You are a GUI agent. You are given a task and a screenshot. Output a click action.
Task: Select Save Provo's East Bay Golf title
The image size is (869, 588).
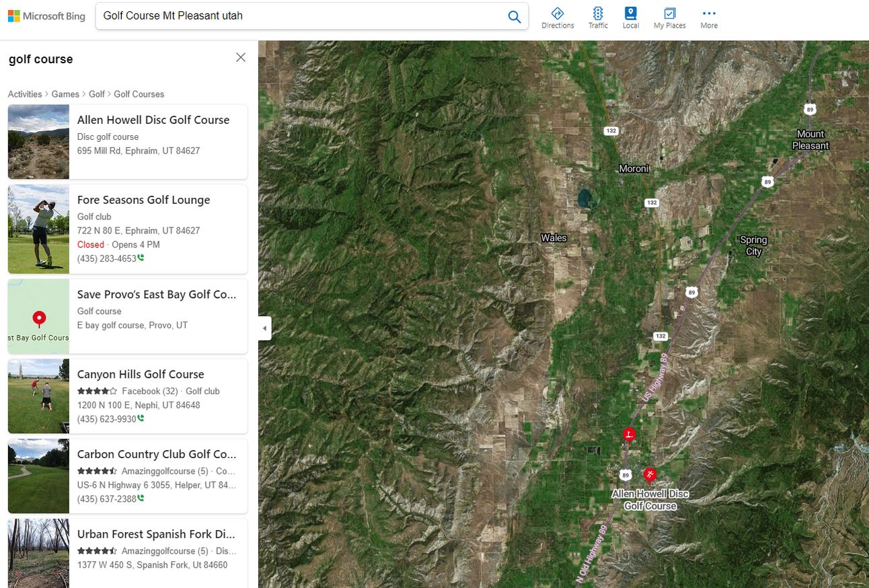pyautogui.click(x=157, y=294)
